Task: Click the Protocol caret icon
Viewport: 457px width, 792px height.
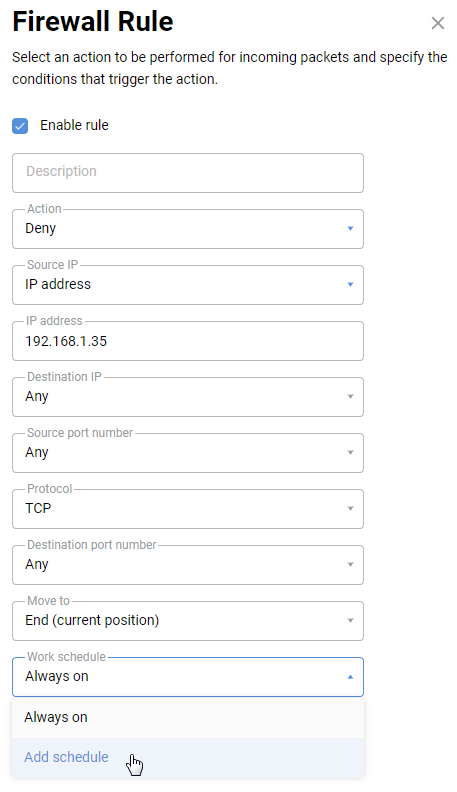Action: tap(350, 509)
